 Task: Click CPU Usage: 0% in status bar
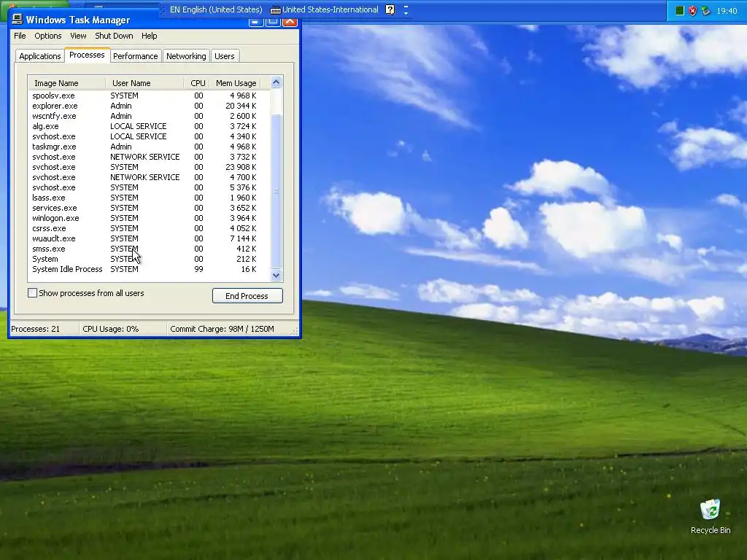111,329
